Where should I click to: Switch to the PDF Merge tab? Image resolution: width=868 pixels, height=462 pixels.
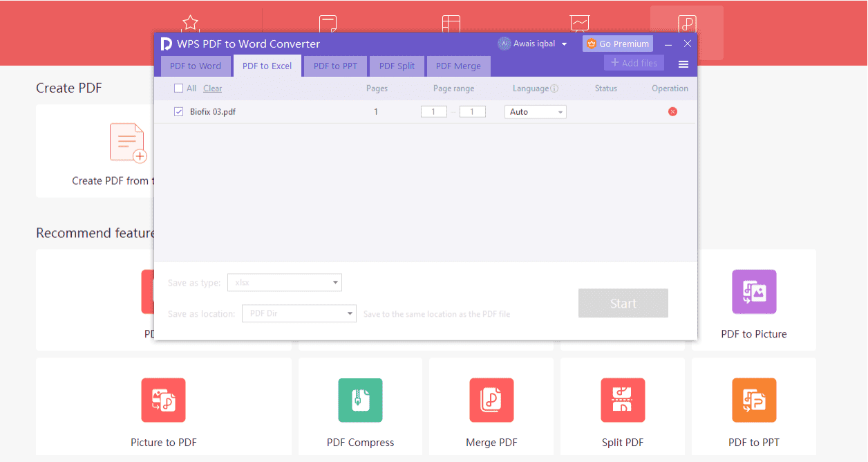[458, 66]
